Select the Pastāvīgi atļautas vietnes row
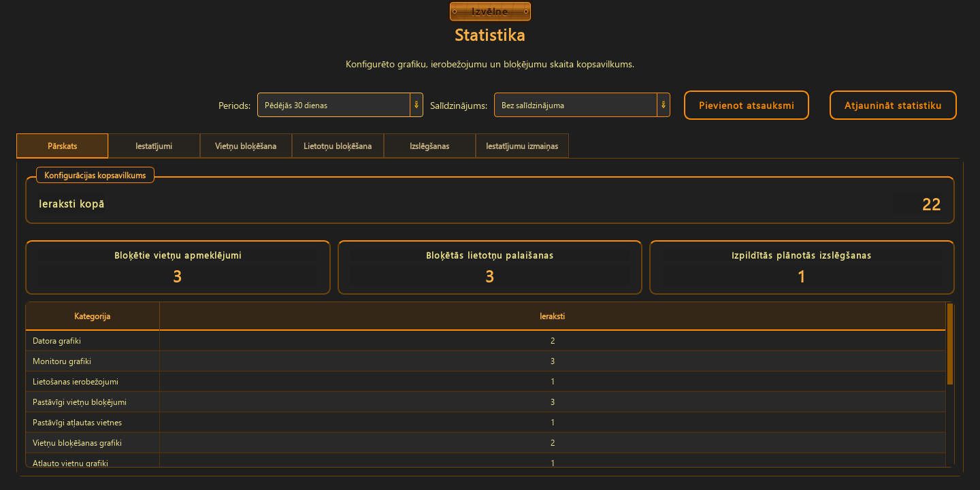This screenshot has height=490, width=980. [x=485, y=422]
